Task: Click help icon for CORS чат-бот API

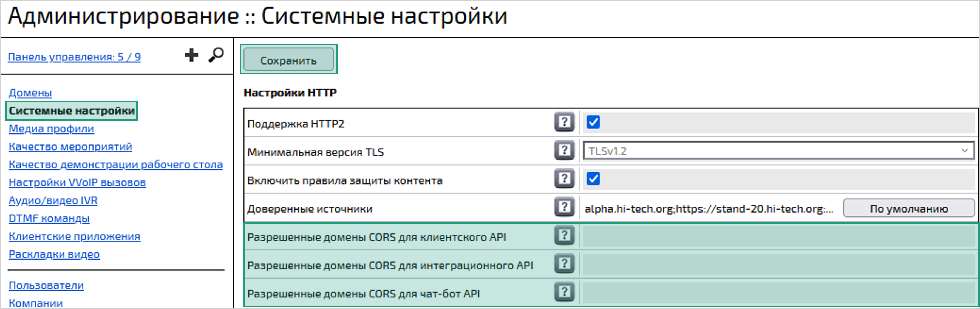Action: click(x=565, y=293)
